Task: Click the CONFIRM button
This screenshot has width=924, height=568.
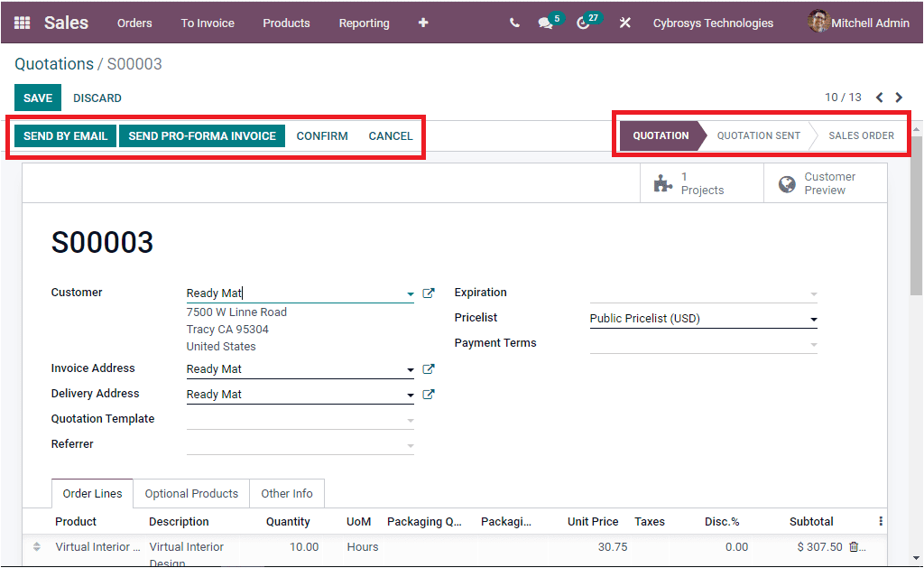Action: [x=322, y=135]
